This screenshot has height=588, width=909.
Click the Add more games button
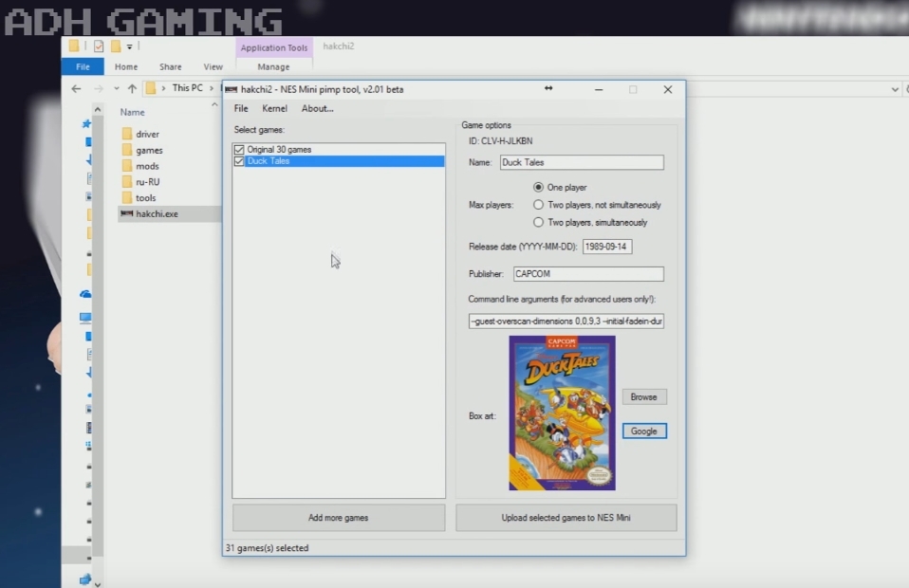[338, 518]
